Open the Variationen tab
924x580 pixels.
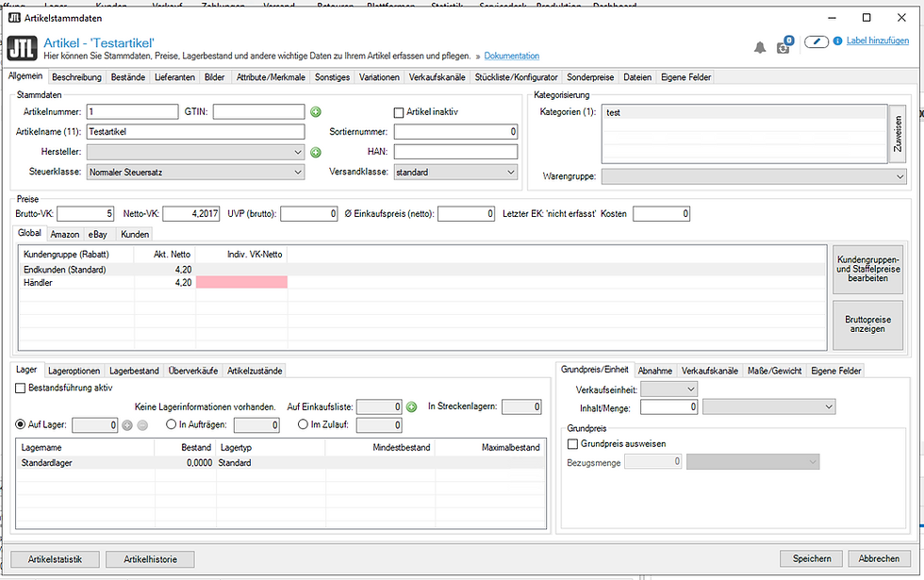tap(379, 77)
